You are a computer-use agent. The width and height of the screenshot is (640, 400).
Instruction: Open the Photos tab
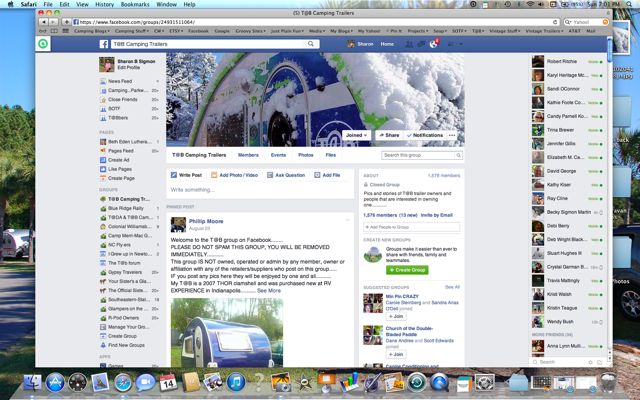(306, 155)
